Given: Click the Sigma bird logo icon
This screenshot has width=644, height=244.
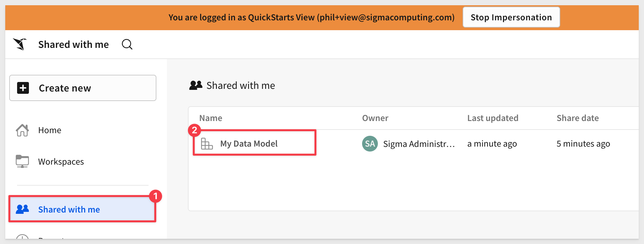Looking at the screenshot, I should coord(20,44).
